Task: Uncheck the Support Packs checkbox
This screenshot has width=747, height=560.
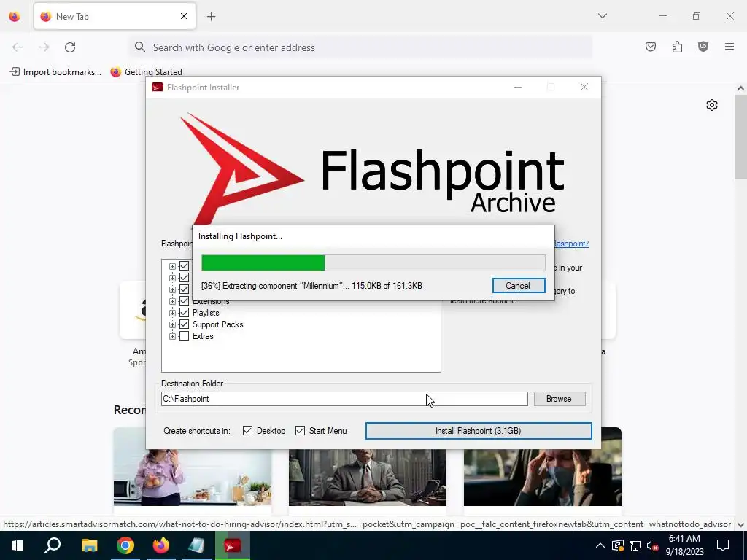Action: 185,324
